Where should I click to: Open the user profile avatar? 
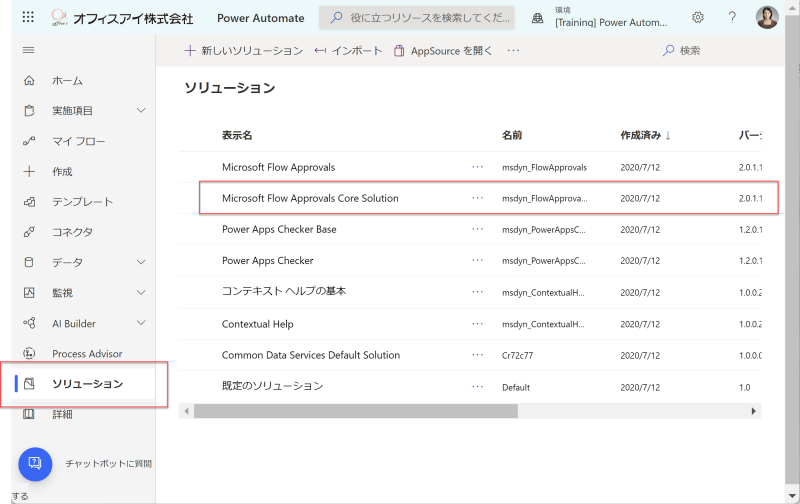[x=766, y=17]
